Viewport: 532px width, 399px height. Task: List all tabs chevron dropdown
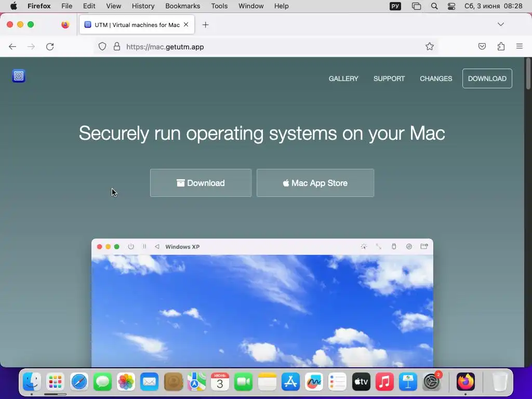tap(501, 24)
